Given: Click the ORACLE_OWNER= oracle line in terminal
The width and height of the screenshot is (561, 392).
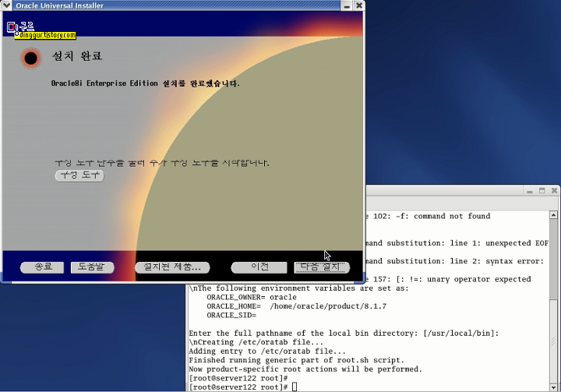Looking at the screenshot, I should pos(252,297).
